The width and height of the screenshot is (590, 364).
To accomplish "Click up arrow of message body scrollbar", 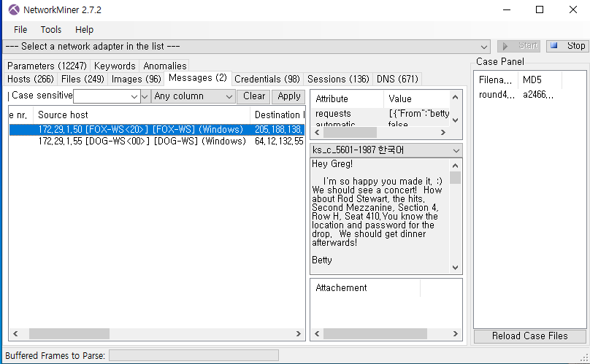I will [456, 166].
